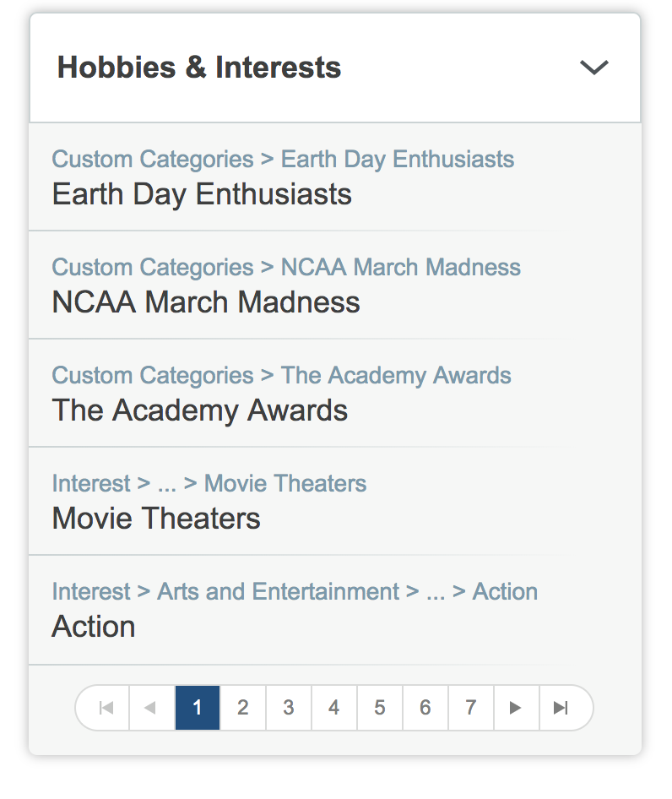Select page 1 in the pager

[198, 708]
